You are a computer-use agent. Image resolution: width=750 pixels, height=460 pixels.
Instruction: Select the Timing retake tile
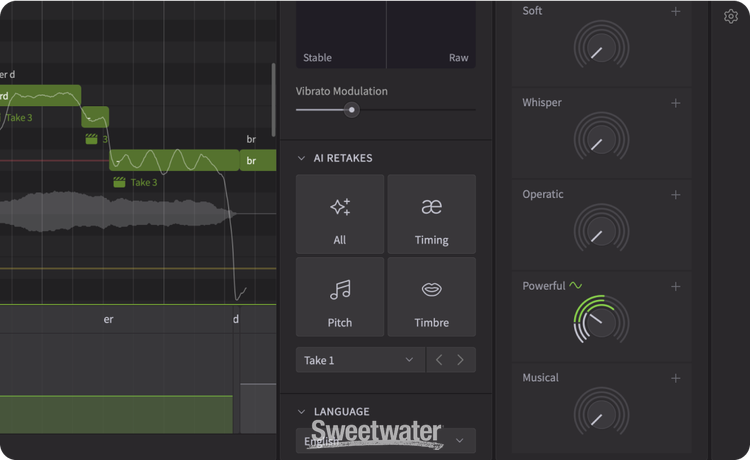click(431, 214)
